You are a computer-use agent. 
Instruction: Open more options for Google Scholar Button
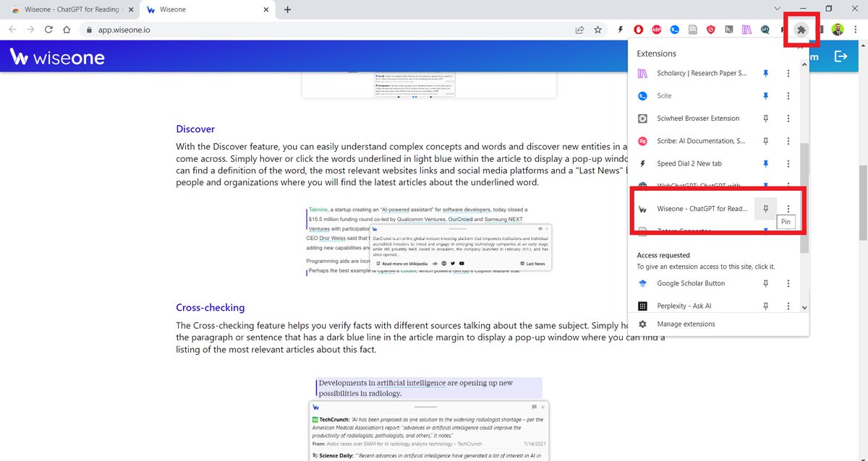pos(788,284)
